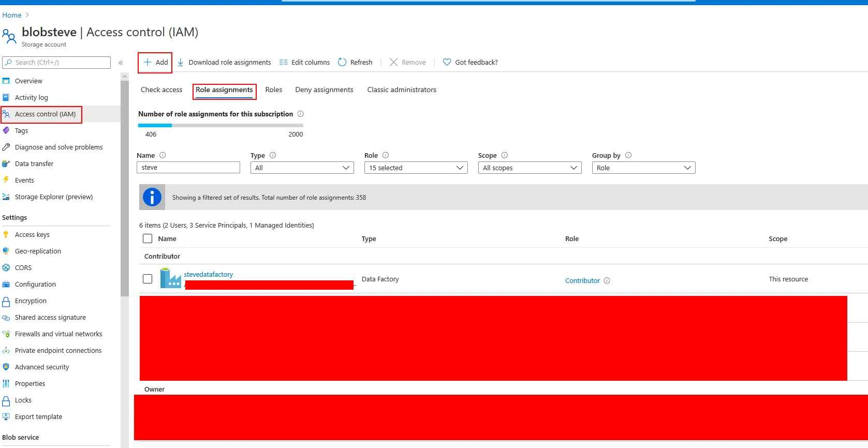
Task: Click the Contributor group header row
Action: click(x=504, y=256)
